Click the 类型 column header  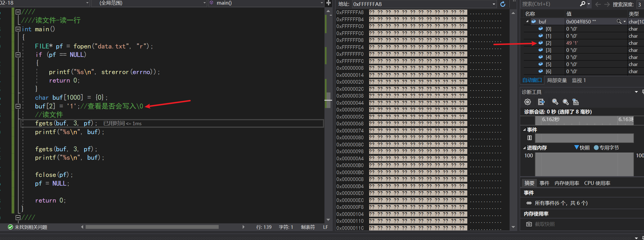(634, 14)
